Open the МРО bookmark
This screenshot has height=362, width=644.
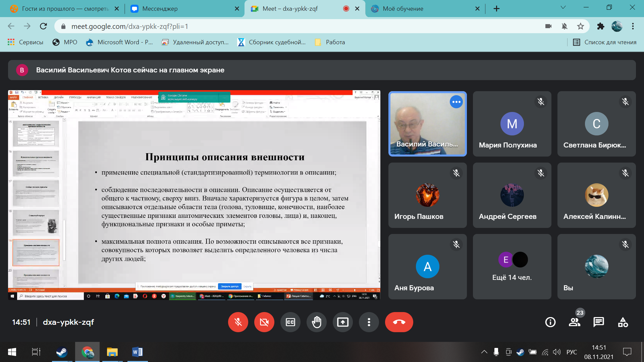65,42
